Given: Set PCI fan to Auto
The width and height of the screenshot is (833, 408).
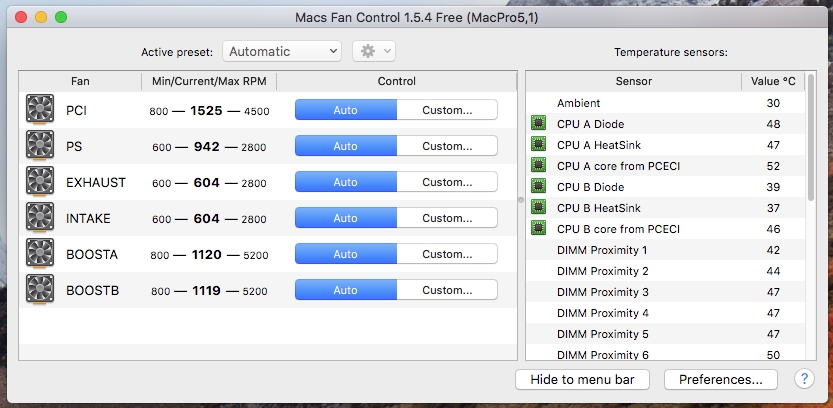Looking at the screenshot, I should pyautogui.click(x=345, y=110).
